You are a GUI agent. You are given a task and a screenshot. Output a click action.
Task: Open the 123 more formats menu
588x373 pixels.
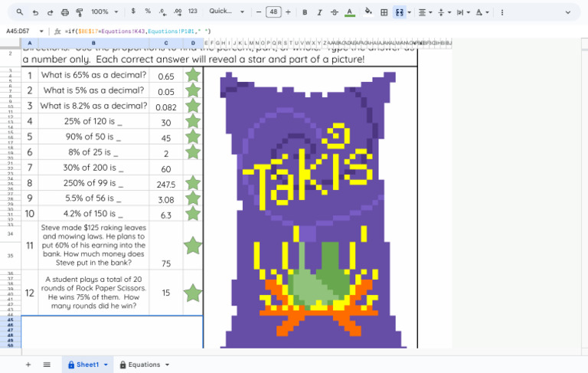point(193,11)
